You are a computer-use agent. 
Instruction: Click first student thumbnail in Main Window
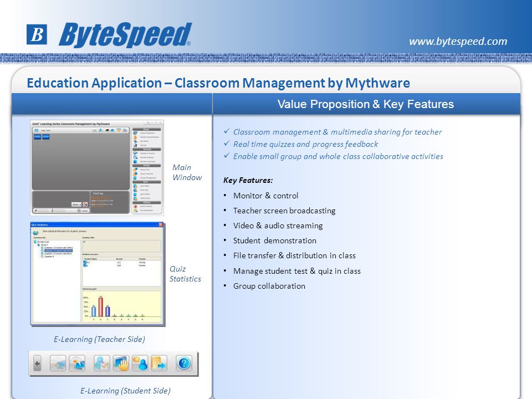[37, 137]
